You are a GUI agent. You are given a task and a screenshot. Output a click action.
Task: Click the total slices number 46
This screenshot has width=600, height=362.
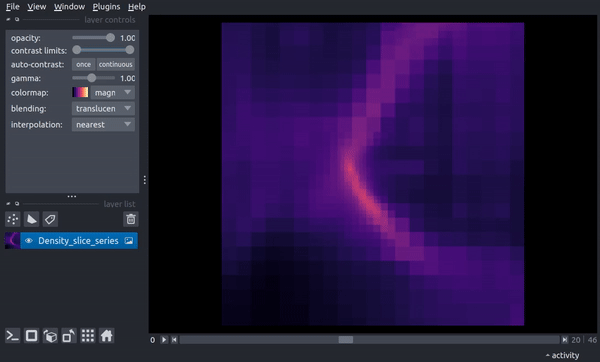coord(592,340)
